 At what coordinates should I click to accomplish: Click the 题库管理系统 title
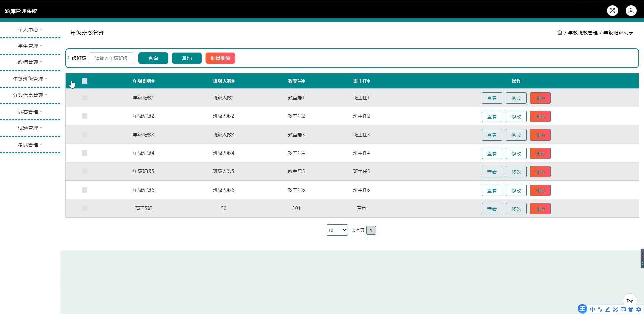point(21,11)
